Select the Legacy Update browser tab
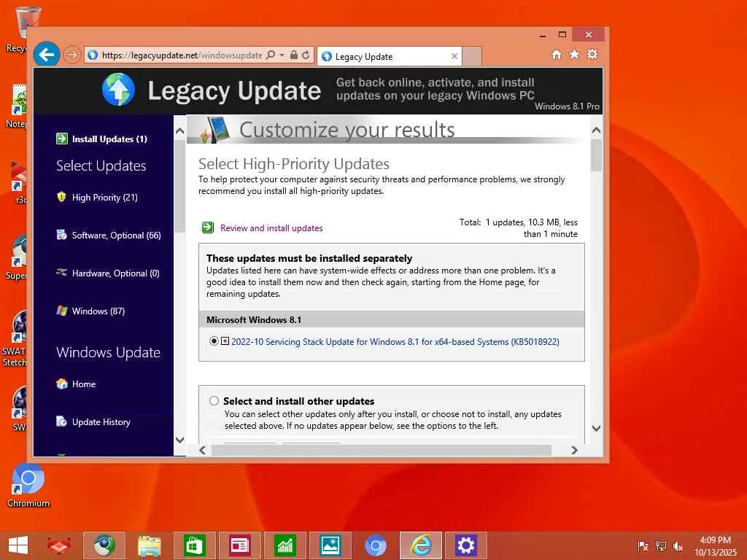 390,57
